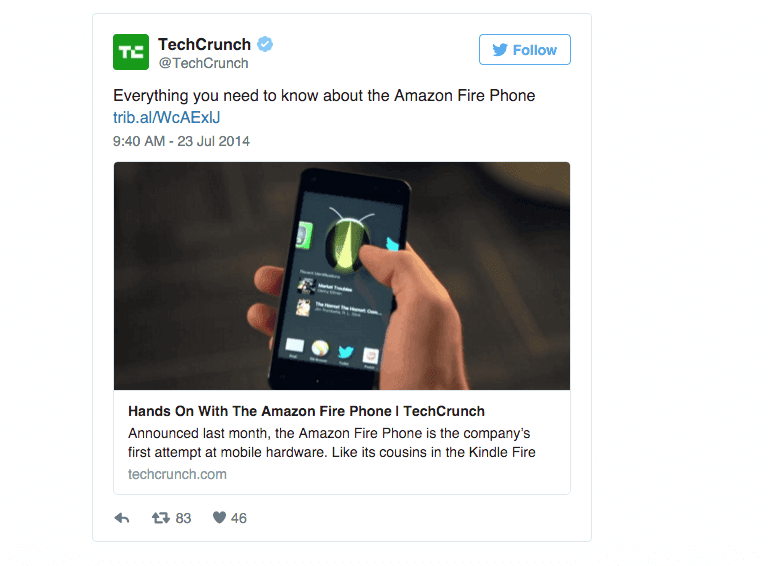Click the green TechCrunch logo avatar

coord(131,52)
